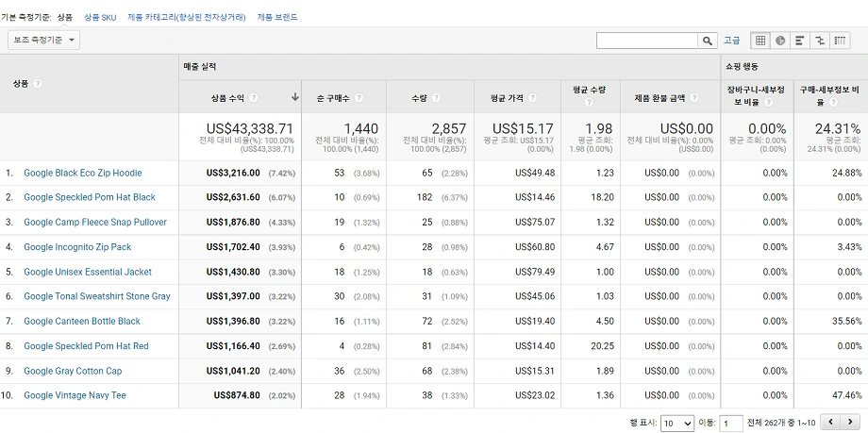The width and height of the screenshot is (868, 433).
Task: Click in the table search field
Action: click(647, 41)
